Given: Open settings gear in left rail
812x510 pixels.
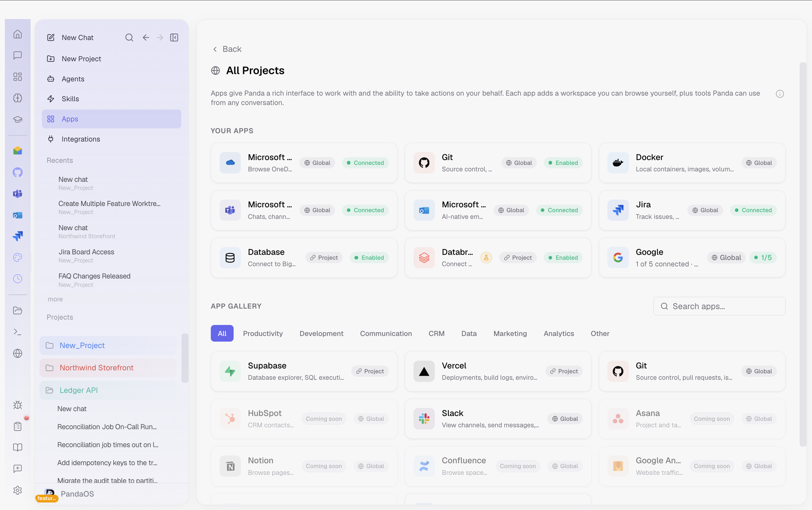Looking at the screenshot, I should pyautogui.click(x=17, y=490).
